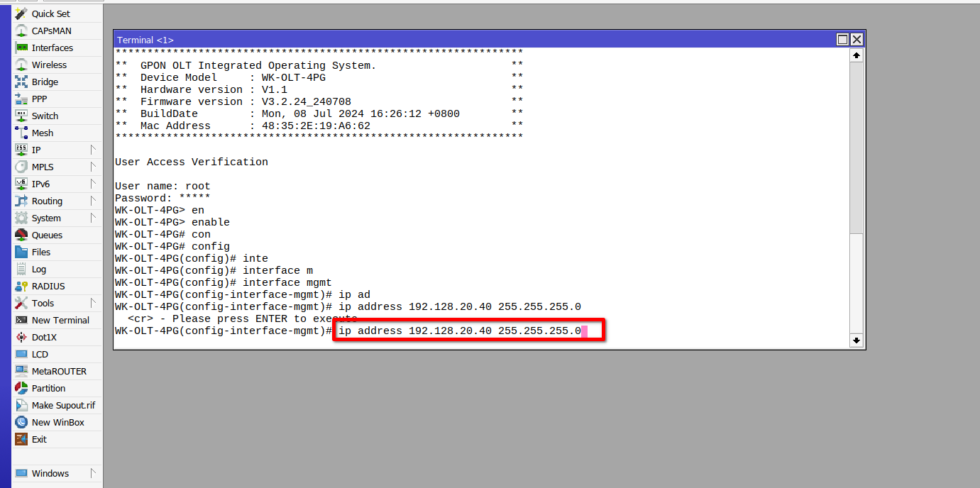The height and width of the screenshot is (488, 980).
Task: Expand the Tools submenu
Action: coord(44,303)
